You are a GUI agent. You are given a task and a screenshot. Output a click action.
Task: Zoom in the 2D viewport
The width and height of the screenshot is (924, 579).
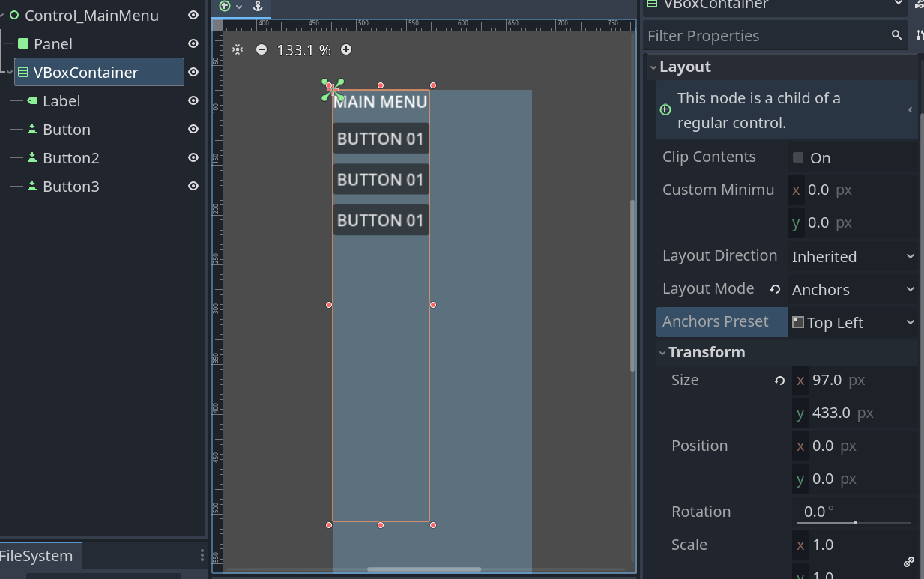pos(346,50)
